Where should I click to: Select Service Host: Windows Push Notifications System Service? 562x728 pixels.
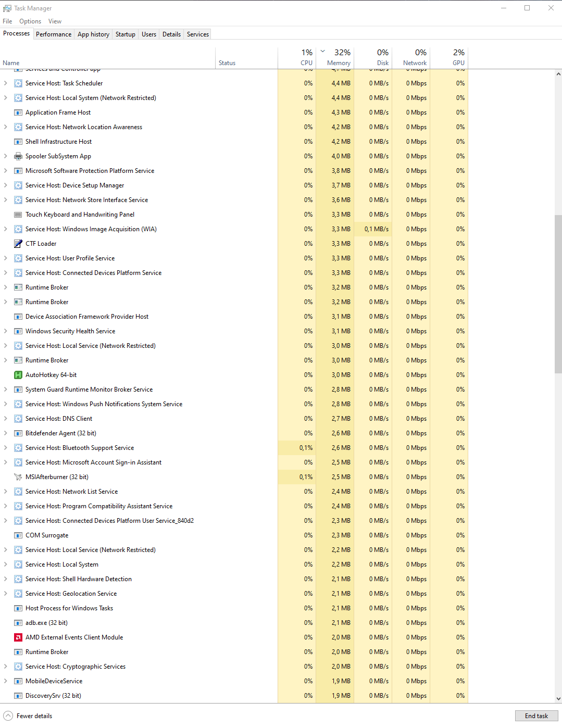click(234, 404)
